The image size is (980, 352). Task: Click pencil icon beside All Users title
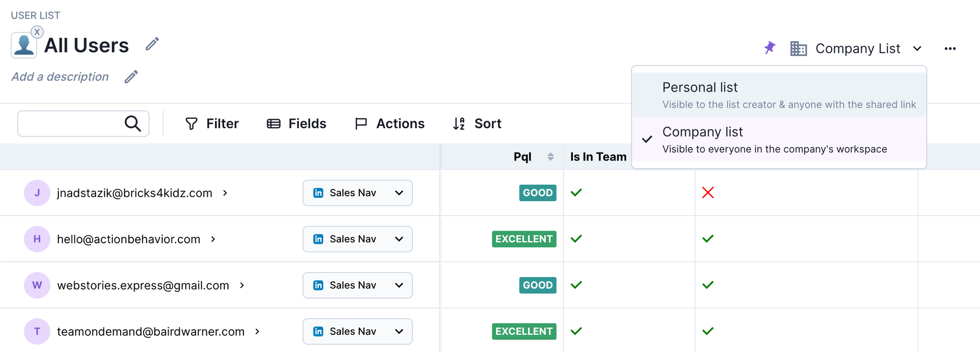pyautogui.click(x=152, y=44)
